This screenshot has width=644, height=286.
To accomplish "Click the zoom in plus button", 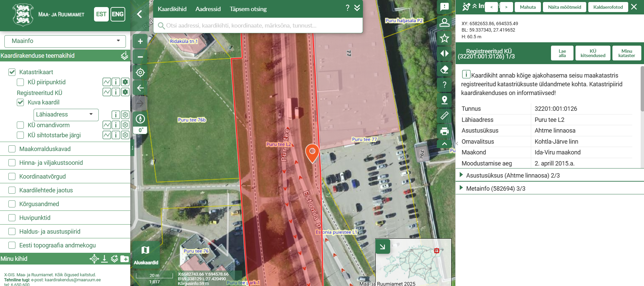I will click(140, 41).
